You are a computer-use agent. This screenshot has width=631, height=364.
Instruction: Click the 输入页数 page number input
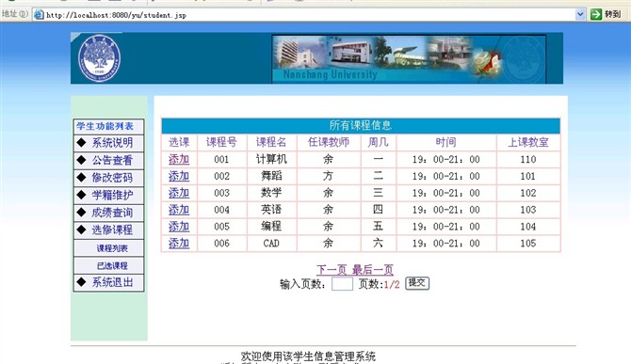pyautogui.click(x=342, y=284)
